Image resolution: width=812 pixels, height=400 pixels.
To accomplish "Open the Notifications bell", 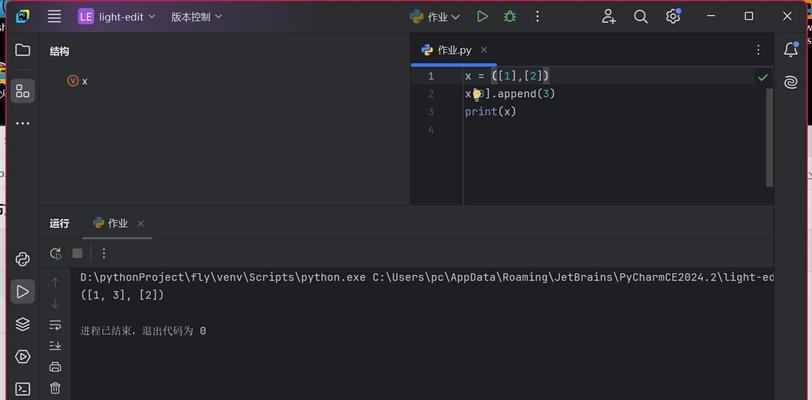I will tap(791, 50).
